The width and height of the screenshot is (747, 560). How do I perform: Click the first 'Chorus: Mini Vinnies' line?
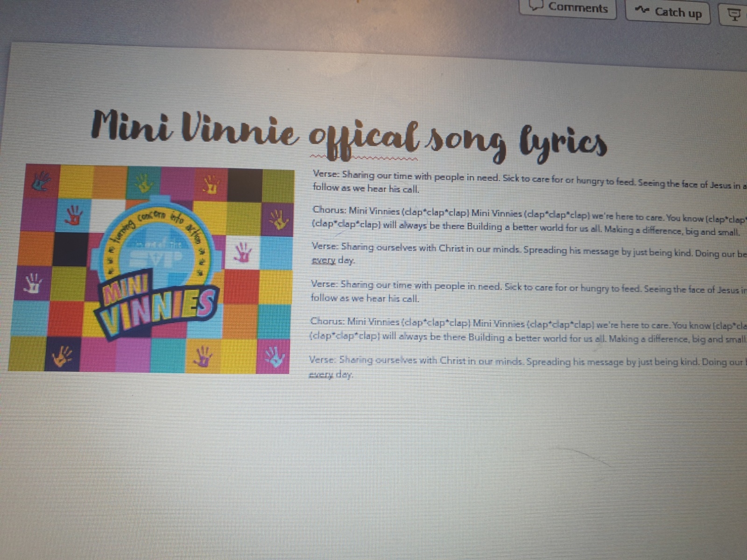(x=529, y=214)
